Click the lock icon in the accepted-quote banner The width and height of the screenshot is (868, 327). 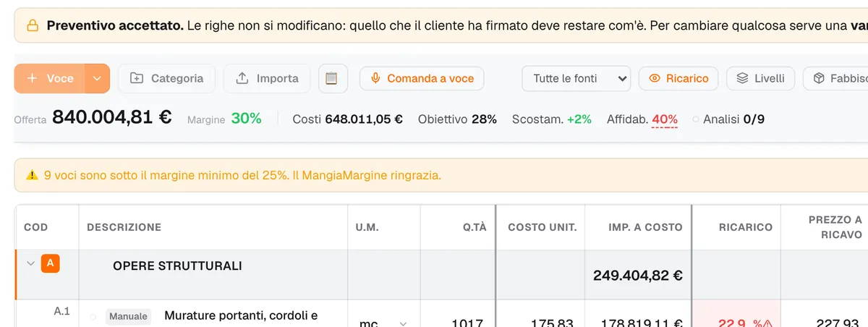point(33,26)
